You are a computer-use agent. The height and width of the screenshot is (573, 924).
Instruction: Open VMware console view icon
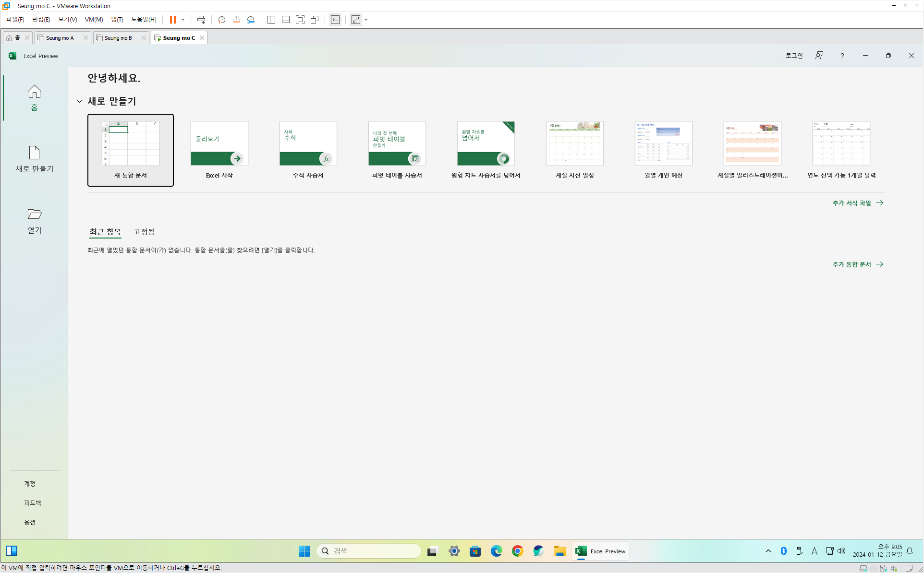click(x=335, y=20)
